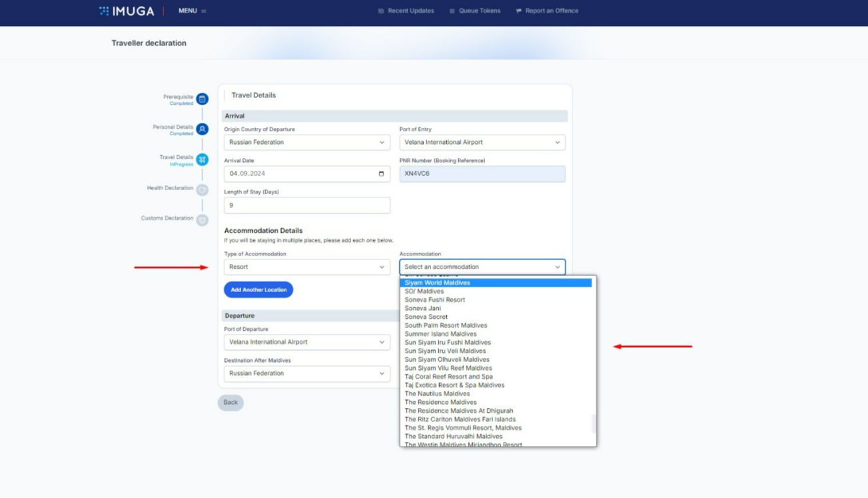The width and height of the screenshot is (868, 498).
Task: Click the PNR Number field
Action: tap(482, 174)
